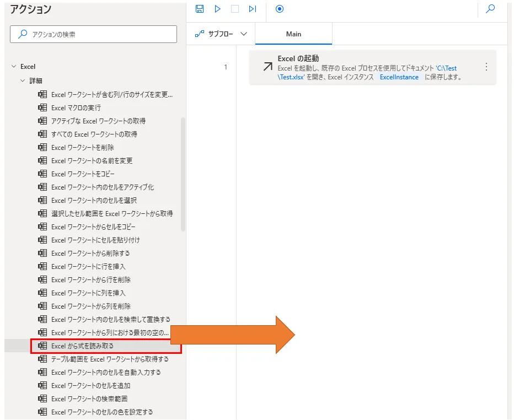
Task: Collapse the 詳細 subgroup
Action: coord(23,80)
